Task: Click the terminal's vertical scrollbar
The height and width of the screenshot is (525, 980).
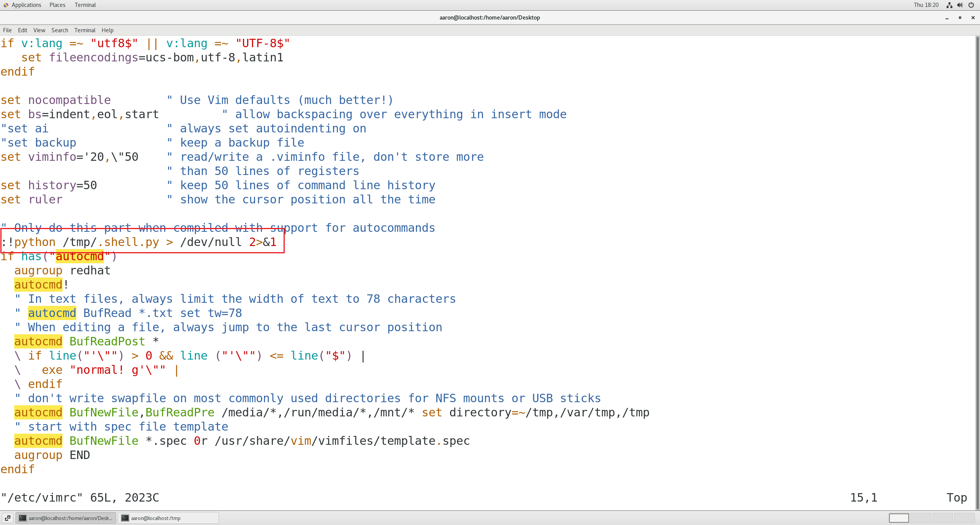Action: pos(977,269)
